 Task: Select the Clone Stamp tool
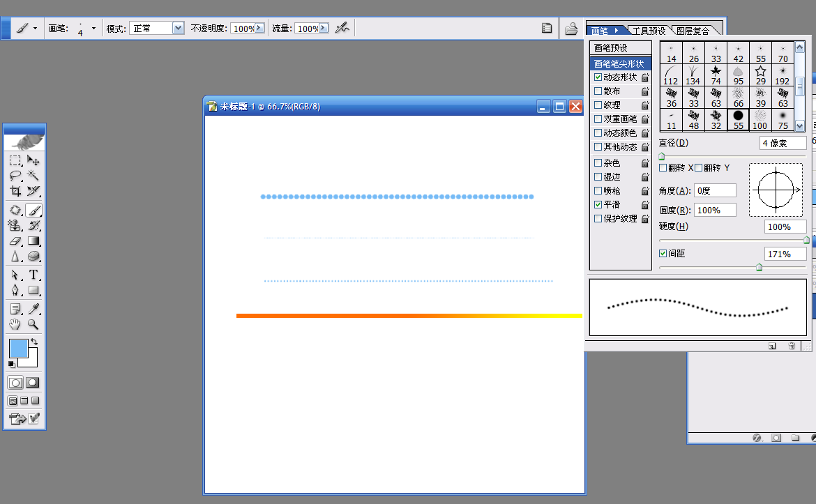[x=15, y=226]
